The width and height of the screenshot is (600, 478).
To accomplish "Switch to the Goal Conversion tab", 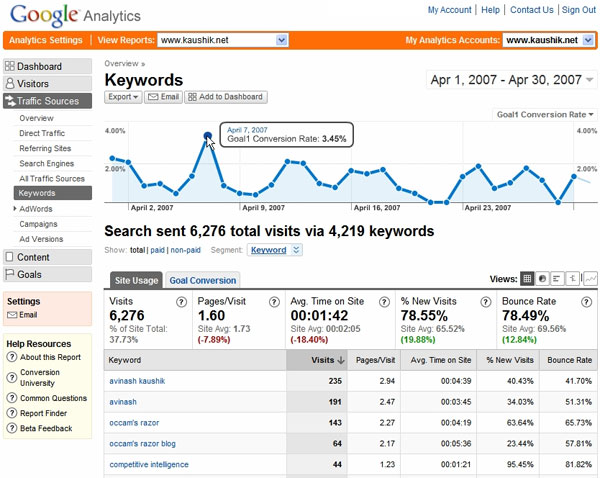I will [x=202, y=281].
